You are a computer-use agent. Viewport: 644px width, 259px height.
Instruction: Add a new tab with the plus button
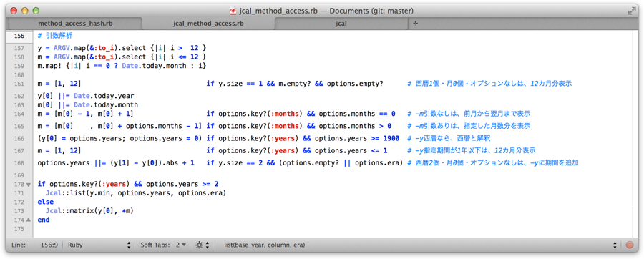coord(415,24)
